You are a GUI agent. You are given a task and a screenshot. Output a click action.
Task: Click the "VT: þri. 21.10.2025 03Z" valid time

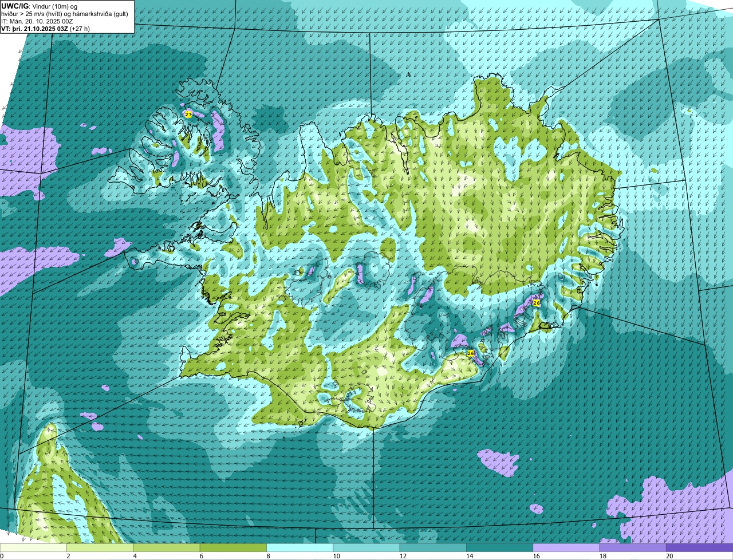tap(34, 28)
